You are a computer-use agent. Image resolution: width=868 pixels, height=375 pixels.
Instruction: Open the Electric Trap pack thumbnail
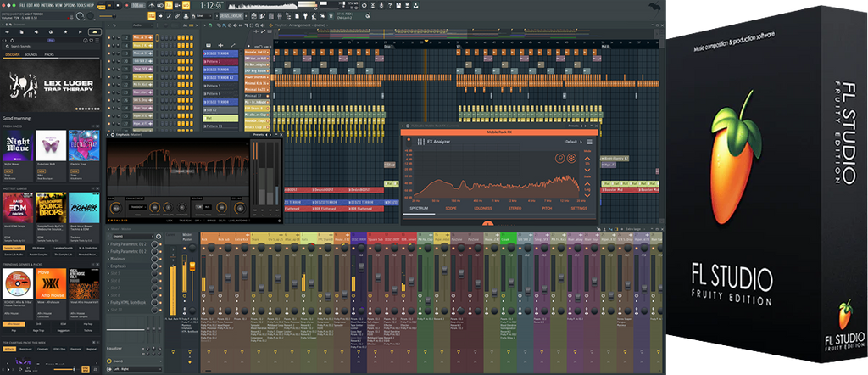tap(84, 146)
